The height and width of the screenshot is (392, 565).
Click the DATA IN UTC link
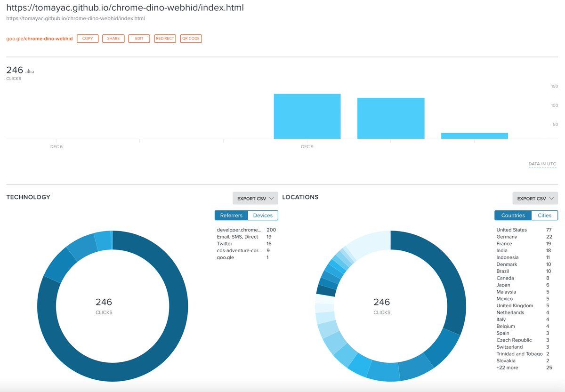[542, 164]
